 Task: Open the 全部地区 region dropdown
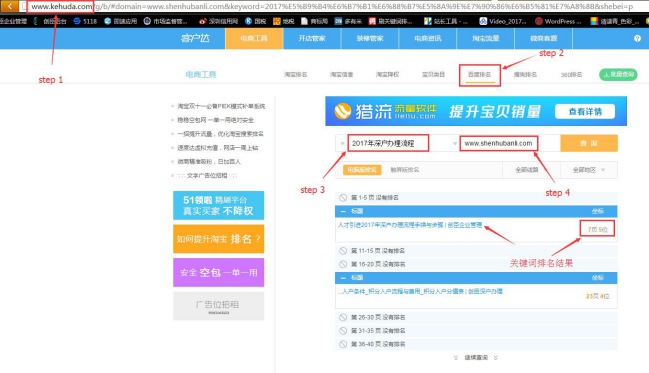coord(589,170)
